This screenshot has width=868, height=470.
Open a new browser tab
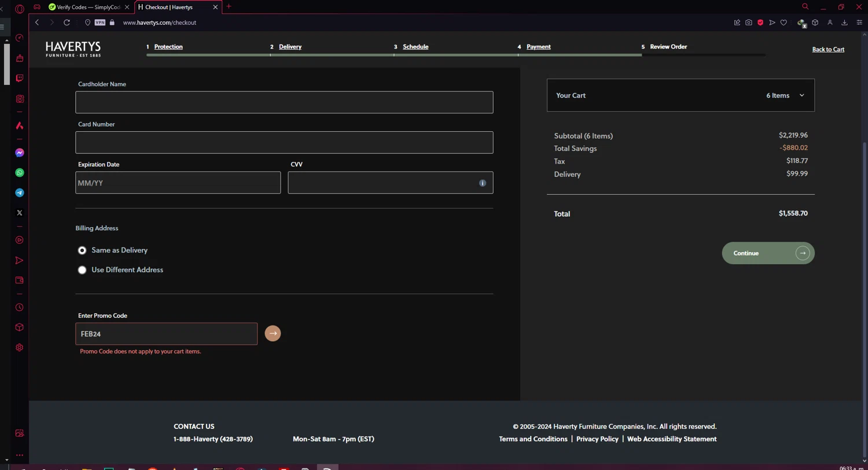coord(229,6)
